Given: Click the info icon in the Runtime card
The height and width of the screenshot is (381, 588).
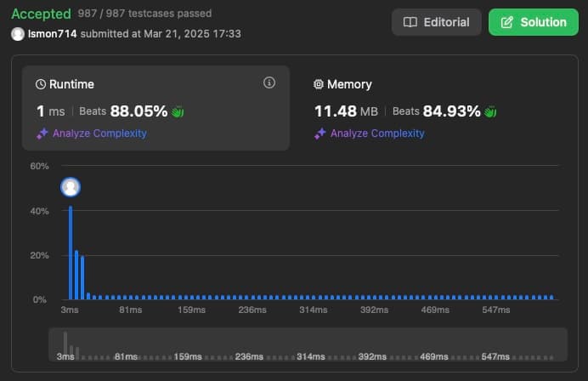Looking at the screenshot, I should pos(269,82).
